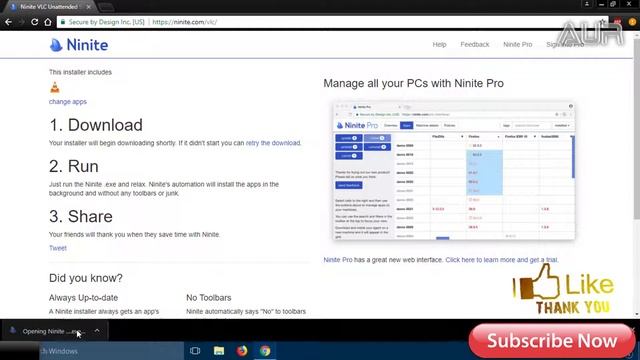Screen dimensions: 640x360
Task: Launch Firefox from the taskbar
Action: (x=242, y=351)
